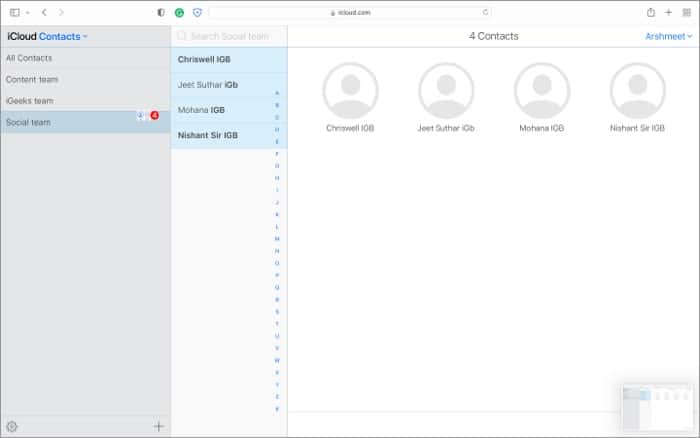Jump to letter J in the alphabet index
The width and height of the screenshot is (700, 438).
coord(277,202)
